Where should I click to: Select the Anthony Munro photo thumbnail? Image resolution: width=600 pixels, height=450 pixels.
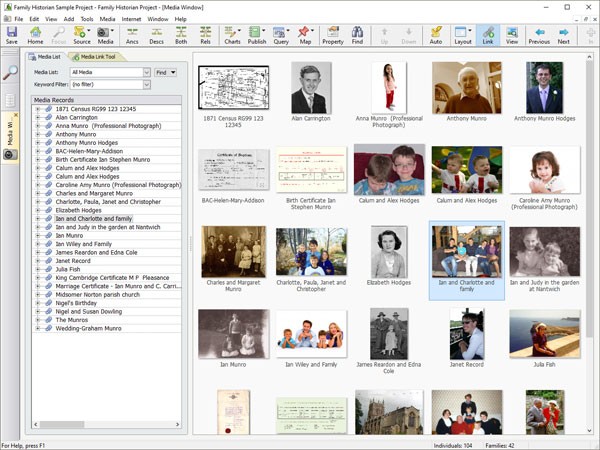click(x=466, y=88)
